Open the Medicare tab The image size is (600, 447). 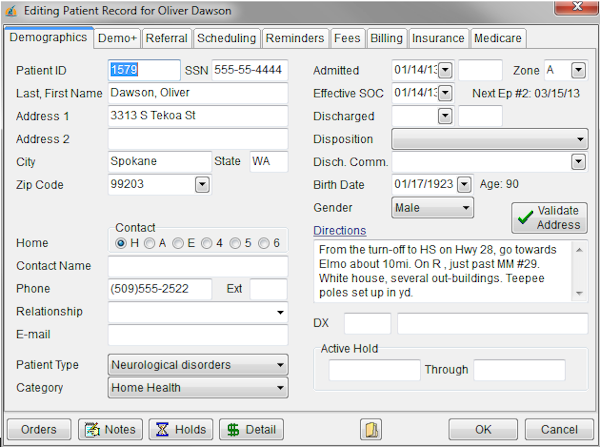coord(498,38)
